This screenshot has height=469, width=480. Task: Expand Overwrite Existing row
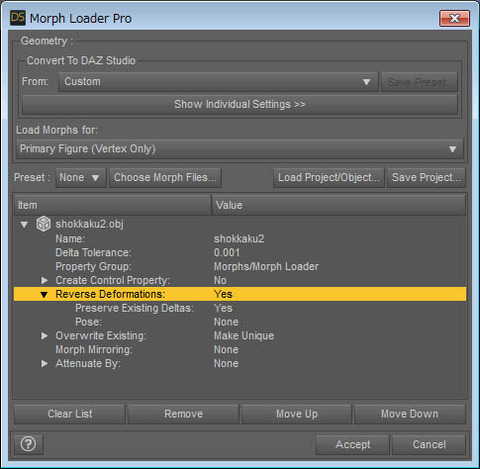tap(44, 336)
